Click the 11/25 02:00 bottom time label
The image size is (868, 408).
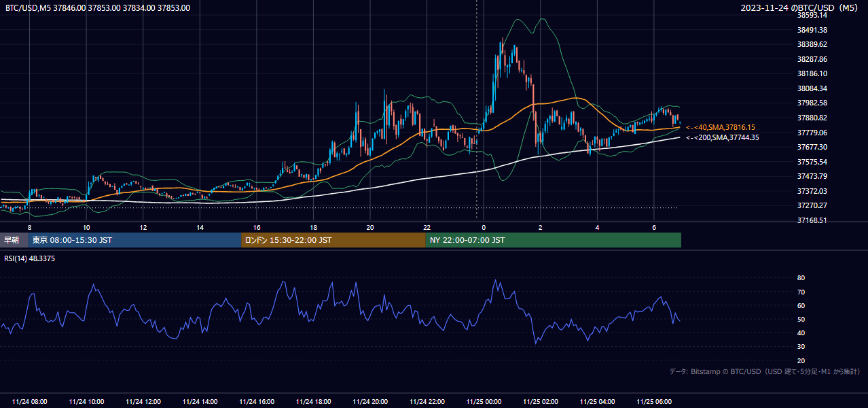[x=540, y=402]
